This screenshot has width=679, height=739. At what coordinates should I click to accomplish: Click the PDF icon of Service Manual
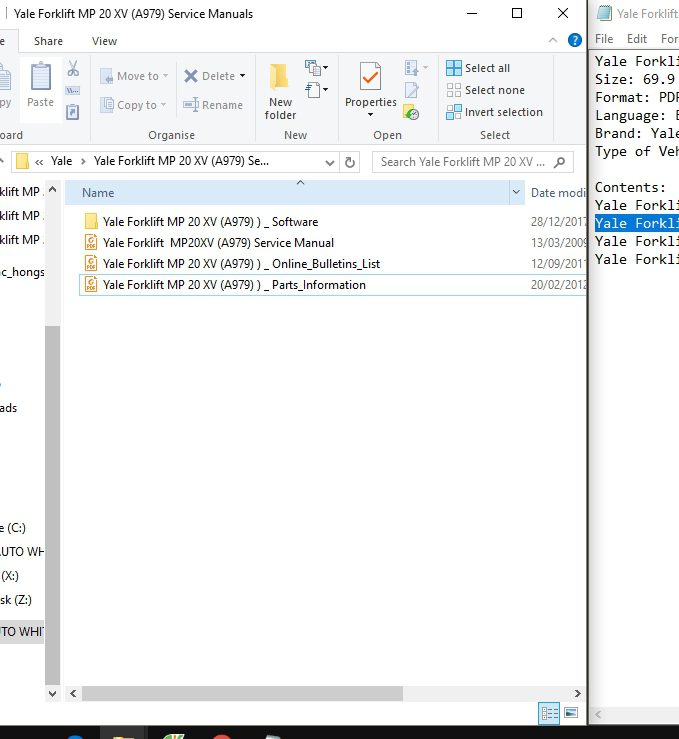point(91,242)
